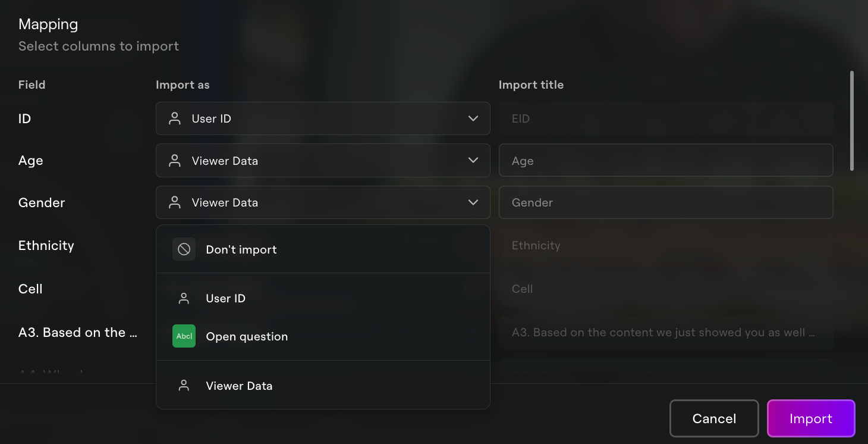Edit the Gender import title field
This screenshot has width=868, height=444.
click(666, 202)
